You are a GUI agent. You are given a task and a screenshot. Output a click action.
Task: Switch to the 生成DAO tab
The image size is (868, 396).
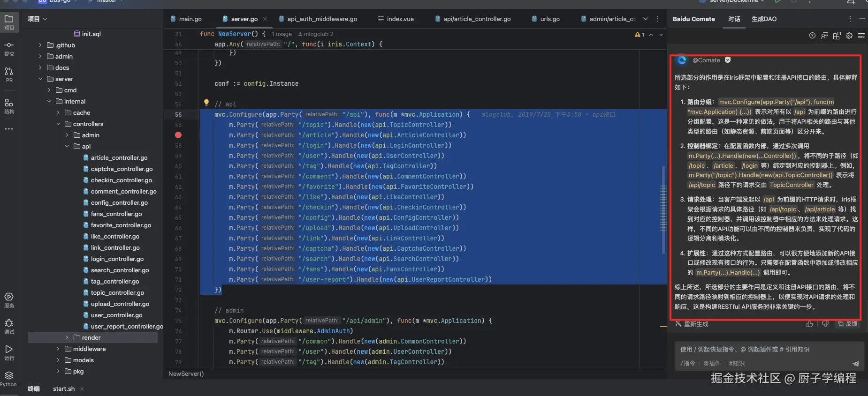coord(764,19)
